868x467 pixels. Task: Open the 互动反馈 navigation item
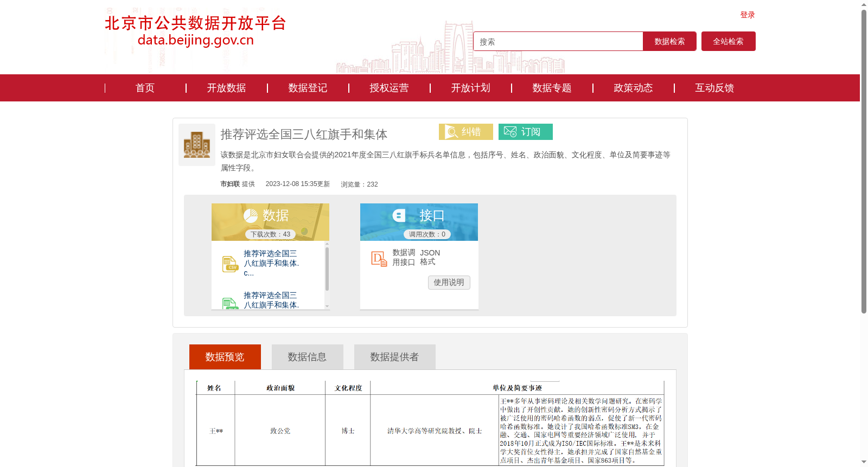(714, 88)
